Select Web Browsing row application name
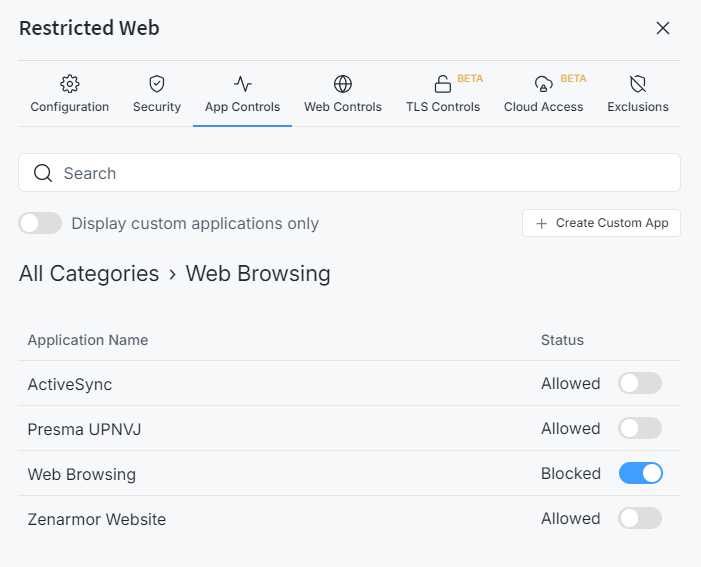Image resolution: width=701 pixels, height=567 pixels. coord(82,474)
